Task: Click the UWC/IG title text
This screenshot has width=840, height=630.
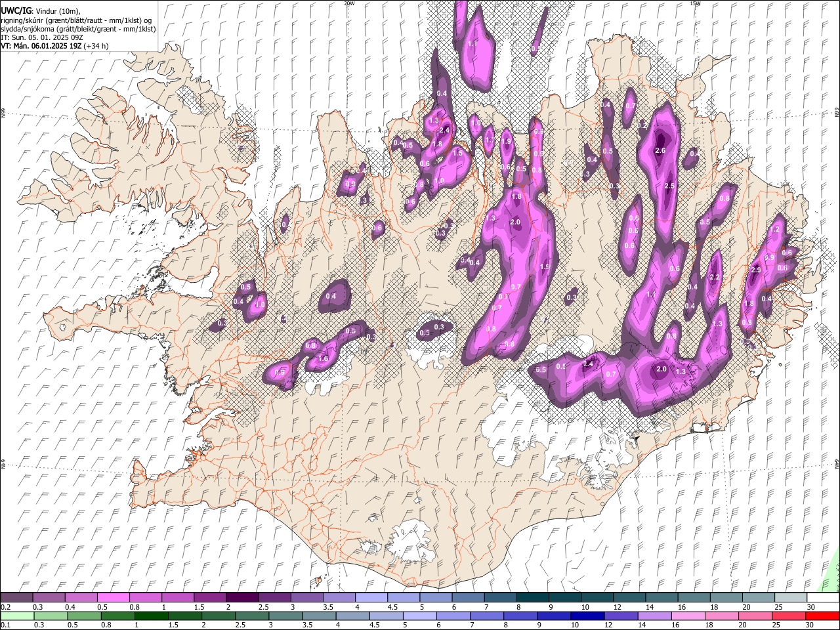Action: tap(16, 10)
